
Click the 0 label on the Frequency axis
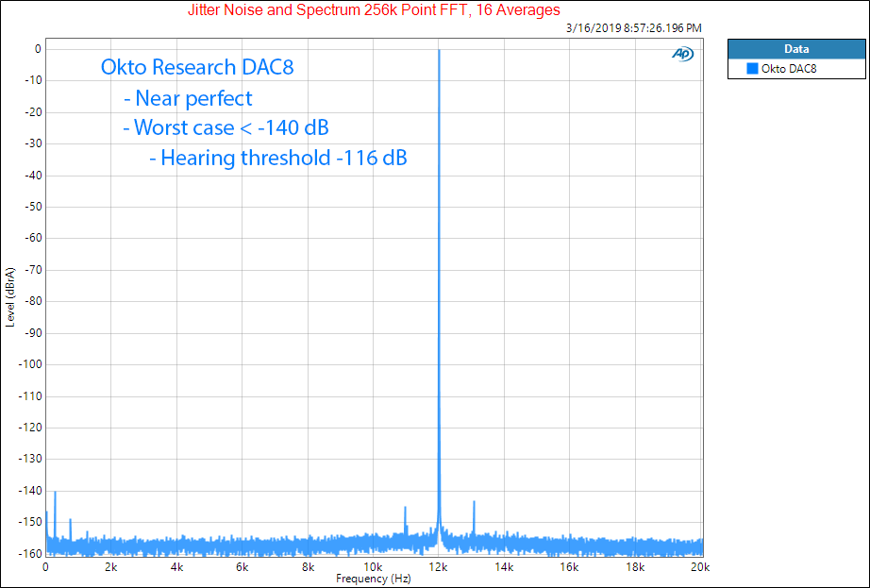point(45,567)
